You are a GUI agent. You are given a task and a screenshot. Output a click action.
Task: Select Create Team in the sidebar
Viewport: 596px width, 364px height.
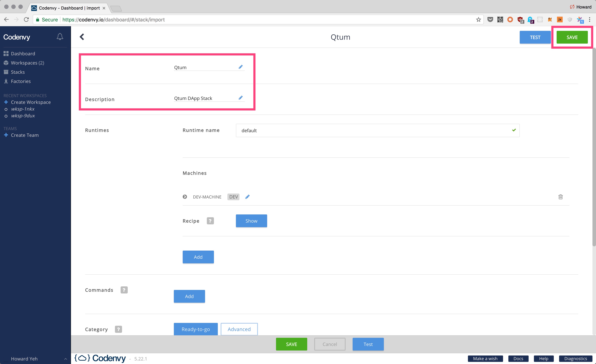(x=25, y=135)
